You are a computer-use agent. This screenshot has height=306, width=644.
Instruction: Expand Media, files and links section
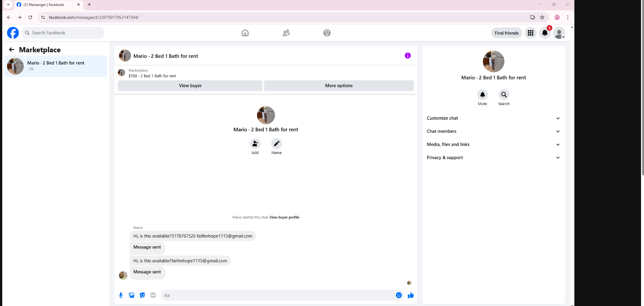pyautogui.click(x=493, y=144)
